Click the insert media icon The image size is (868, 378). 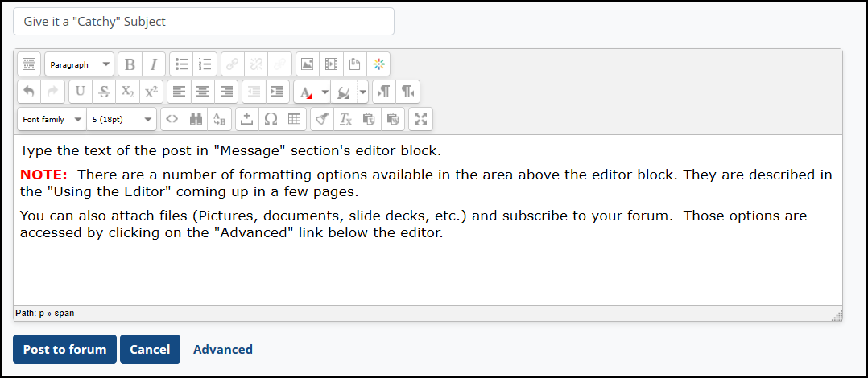331,64
